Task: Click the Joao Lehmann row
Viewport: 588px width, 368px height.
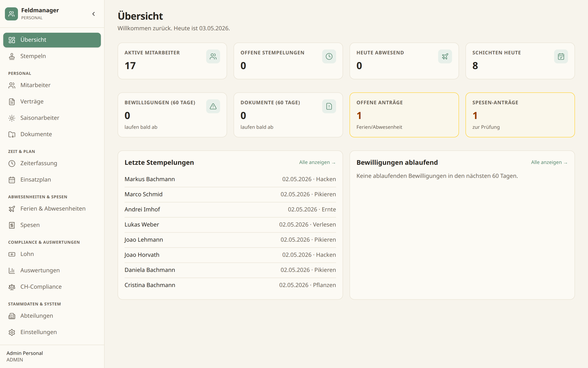Action: point(230,240)
